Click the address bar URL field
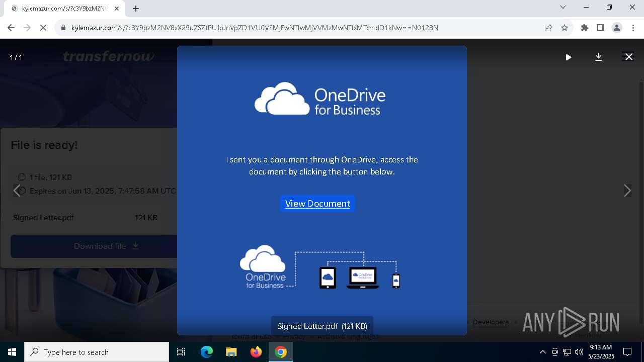The width and height of the screenshot is (644, 362). (302, 28)
